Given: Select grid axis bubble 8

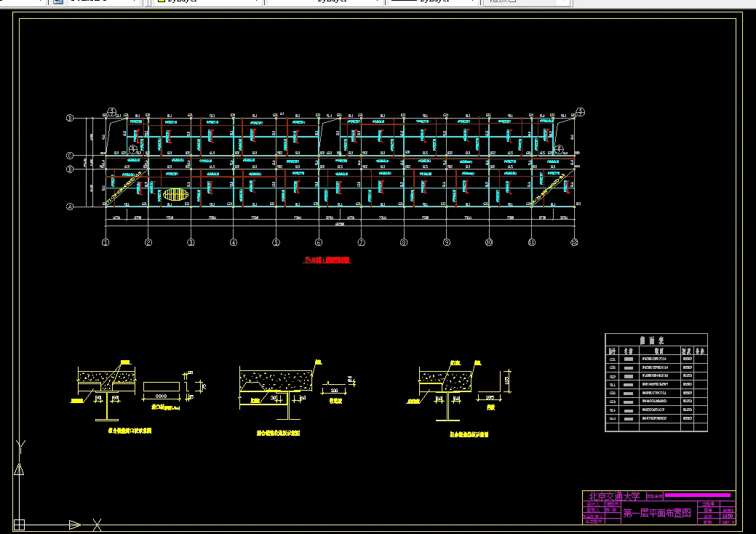Looking at the screenshot, I should [404, 242].
